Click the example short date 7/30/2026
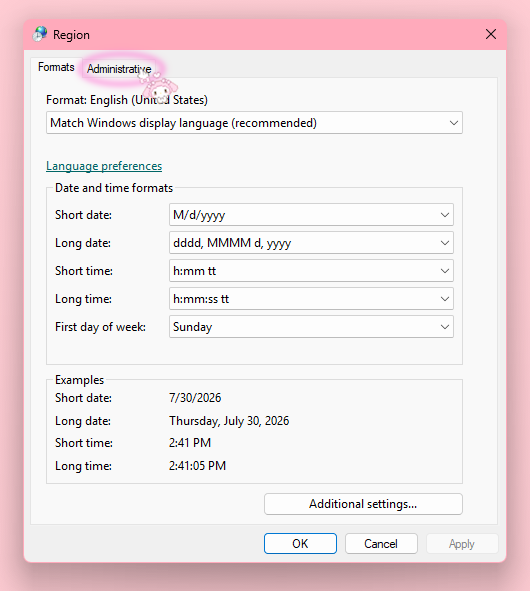The height and width of the screenshot is (591, 530). pos(195,398)
